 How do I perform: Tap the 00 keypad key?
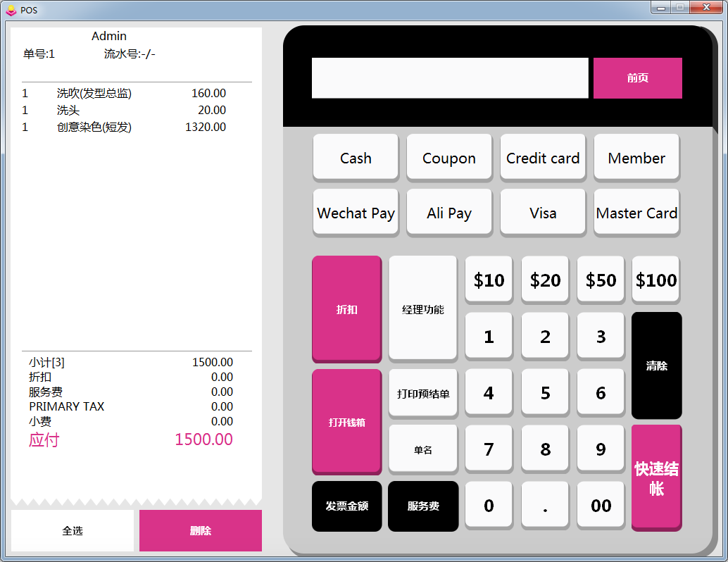pos(601,505)
